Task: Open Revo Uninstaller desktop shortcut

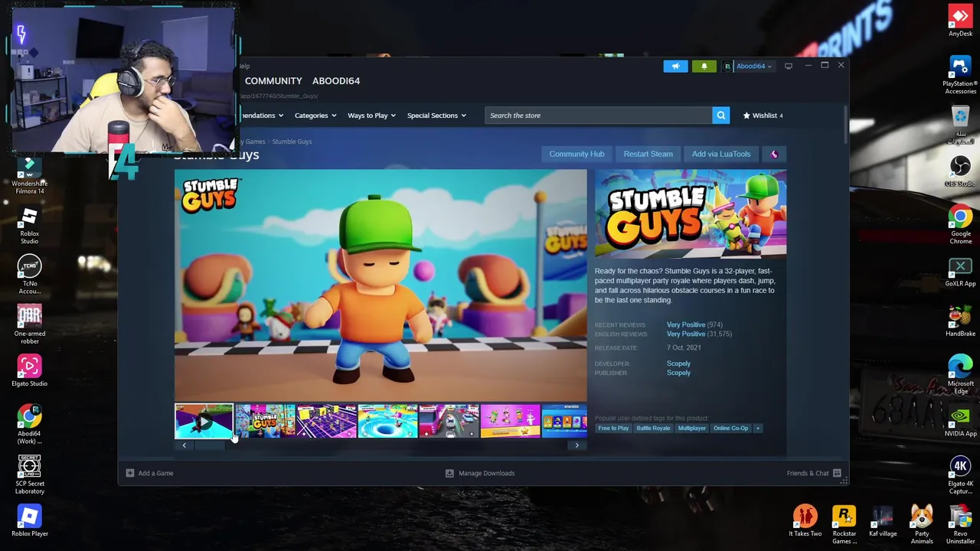Action: [960, 525]
